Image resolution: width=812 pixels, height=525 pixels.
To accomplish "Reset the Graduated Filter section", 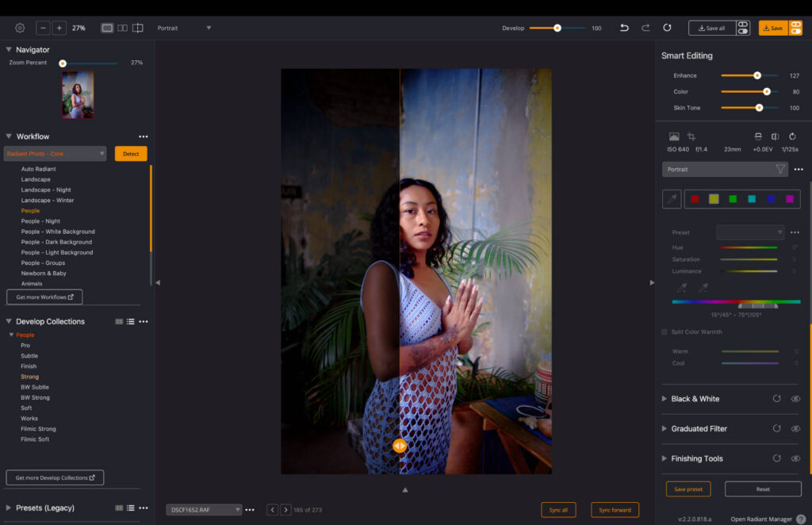I will [777, 429].
